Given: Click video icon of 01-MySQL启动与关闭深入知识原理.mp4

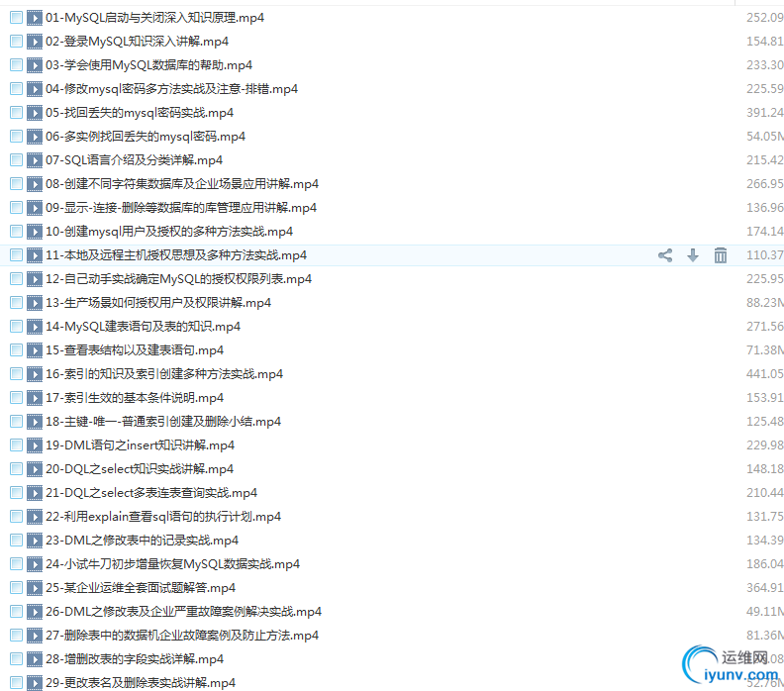Looking at the screenshot, I should (35, 18).
